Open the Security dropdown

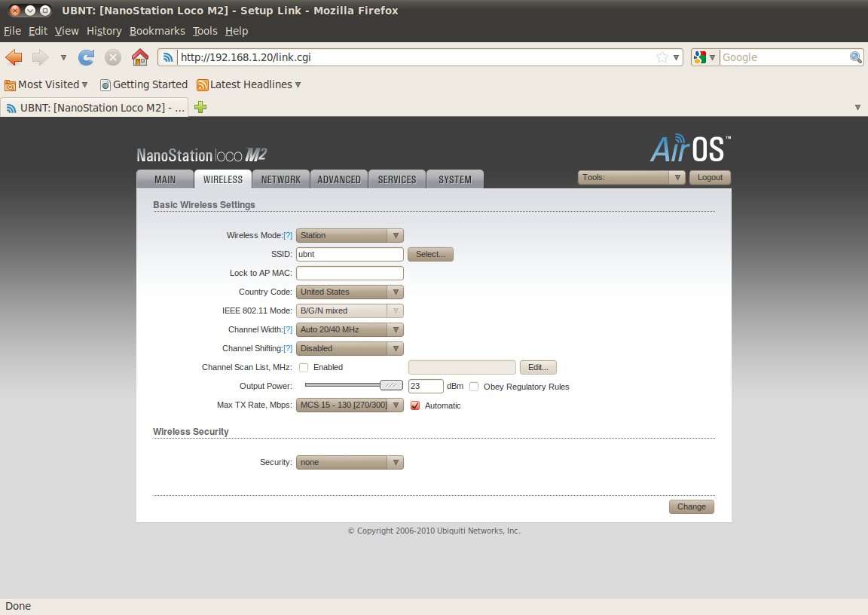pyautogui.click(x=350, y=462)
